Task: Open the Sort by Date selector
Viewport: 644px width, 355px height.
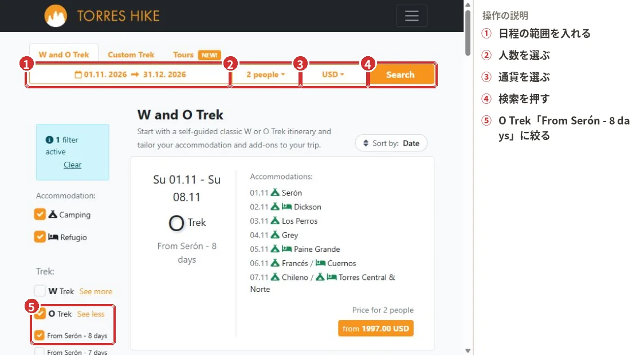Action: coord(391,143)
